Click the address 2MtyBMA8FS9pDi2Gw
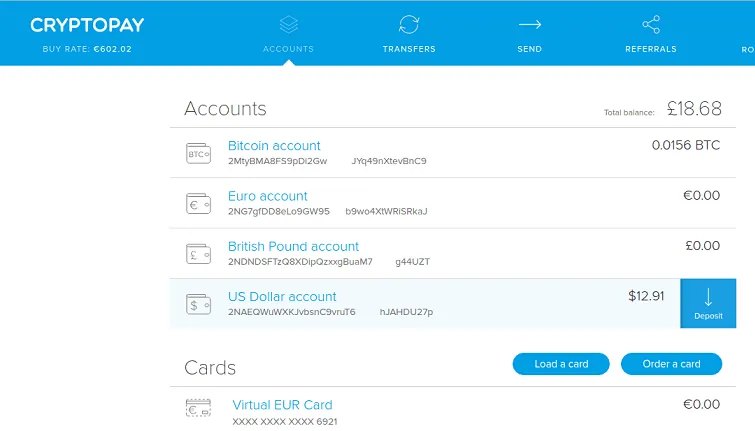 pos(277,161)
